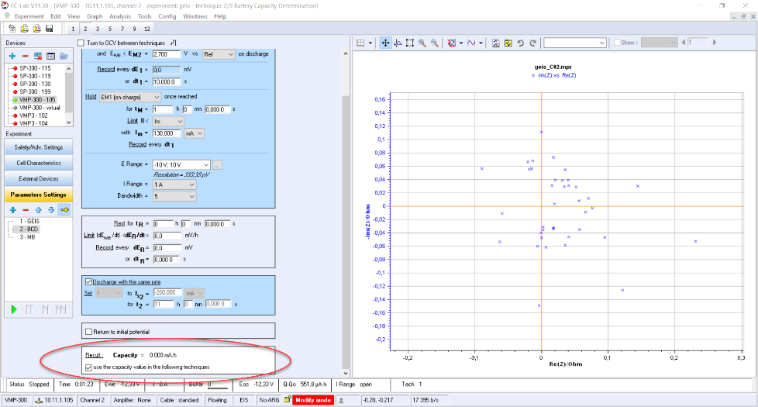The image size is (758, 407).
Task: Select the graph rectangle selection tool
Action: tap(409, 43)
